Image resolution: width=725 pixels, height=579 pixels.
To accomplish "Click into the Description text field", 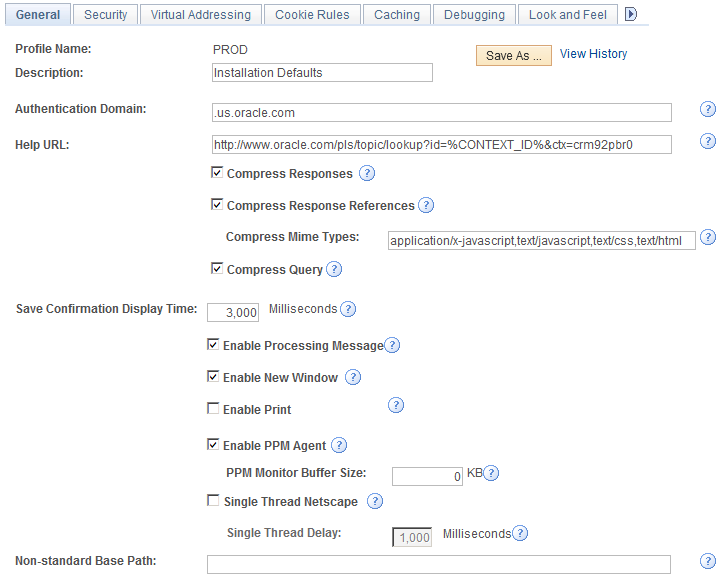I will tap(322, 73).
